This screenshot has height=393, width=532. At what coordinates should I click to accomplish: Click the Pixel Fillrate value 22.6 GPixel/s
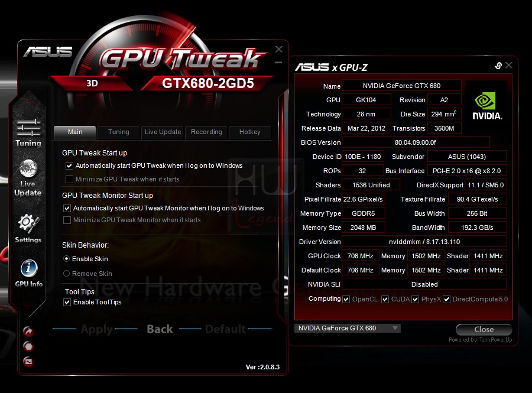(x=363, y=199)
